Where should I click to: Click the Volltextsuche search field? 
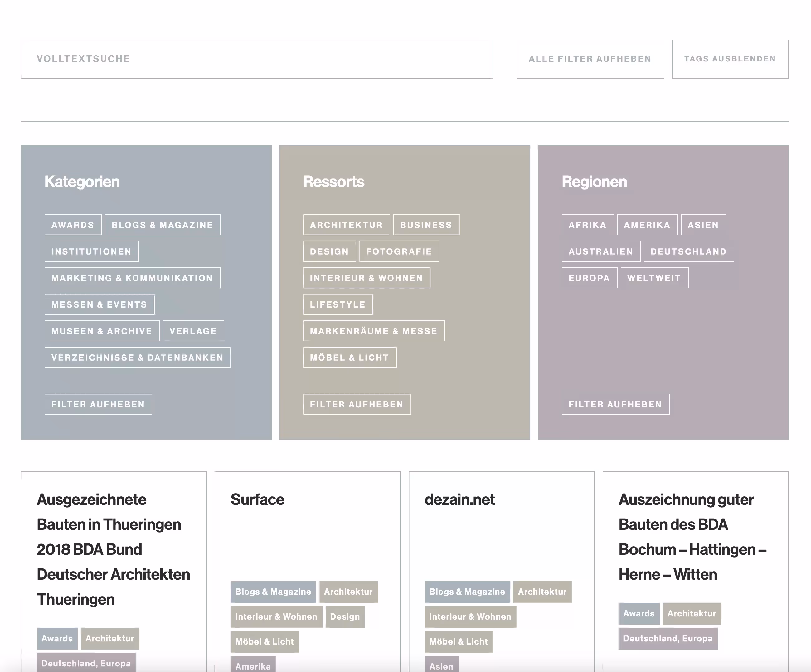coord(256,59)
